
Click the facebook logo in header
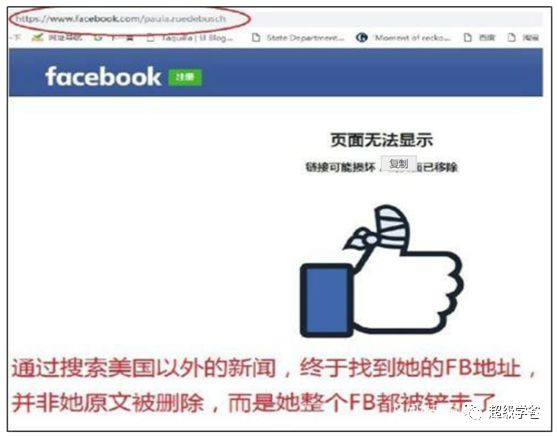(x=103, y=76)
